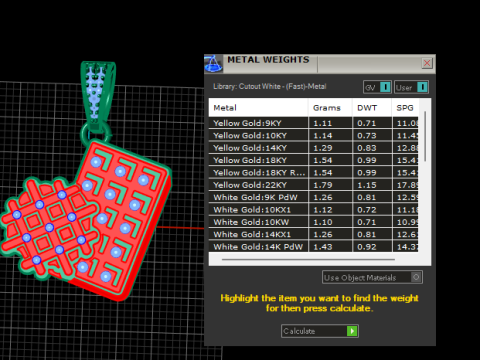The width and height of the screenshot is (480, 360).
Task: Click grams value 1.79 for 22KY
Action: coord(323,185)
